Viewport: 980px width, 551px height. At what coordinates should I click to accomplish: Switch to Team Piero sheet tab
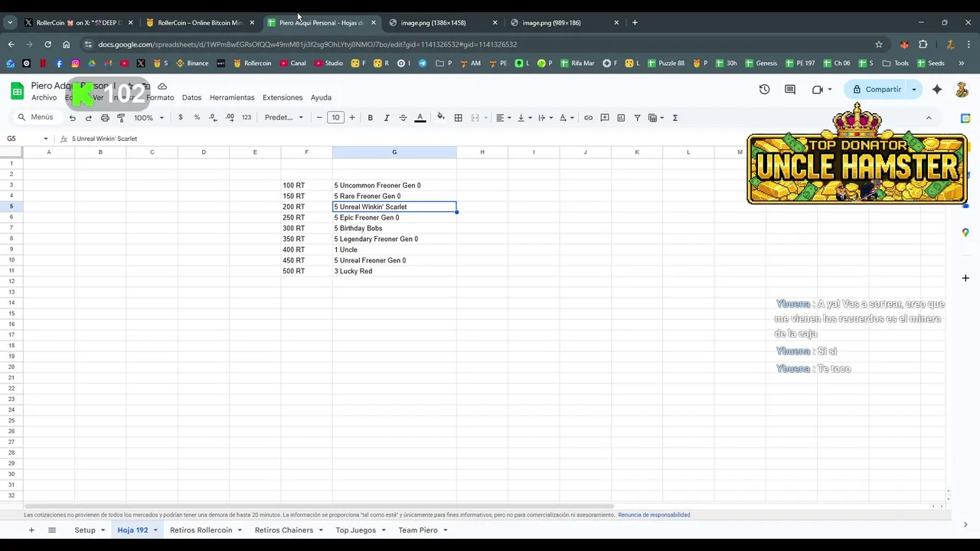(x=418, y=530)
